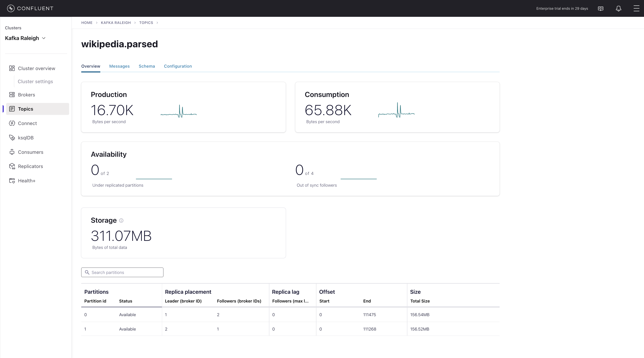Click the Storage info icon
This screenshot has height=358, width=644.
[121, 220]
